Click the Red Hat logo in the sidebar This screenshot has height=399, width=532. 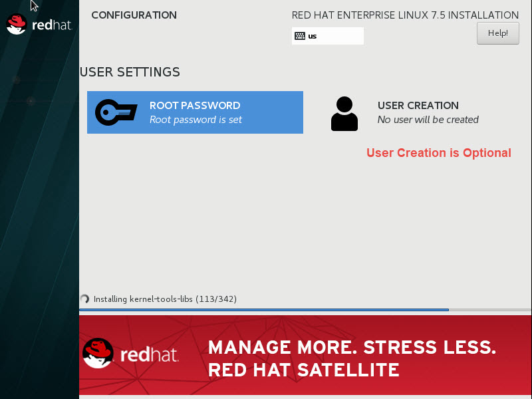pos(38,24)
